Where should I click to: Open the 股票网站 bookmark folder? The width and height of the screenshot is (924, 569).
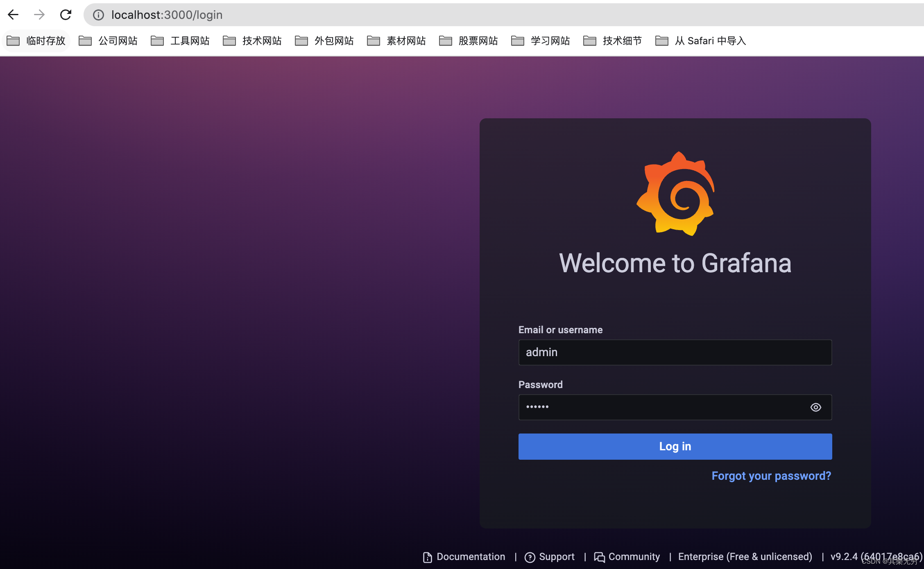tap(469, 41)
